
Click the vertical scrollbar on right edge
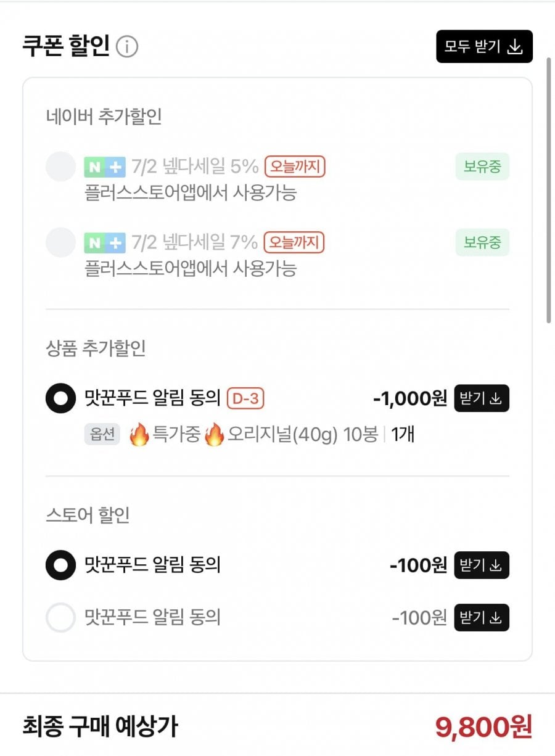click(x=548, y=190)
